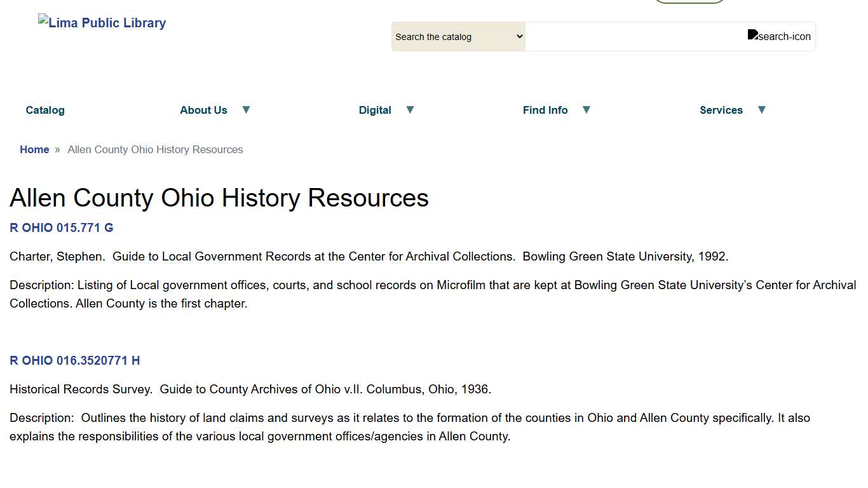This screenshot has width=868, height=488.
Task: Open the Search the catalog combo box
Action: pyautogui.click(x=458, y=36)
